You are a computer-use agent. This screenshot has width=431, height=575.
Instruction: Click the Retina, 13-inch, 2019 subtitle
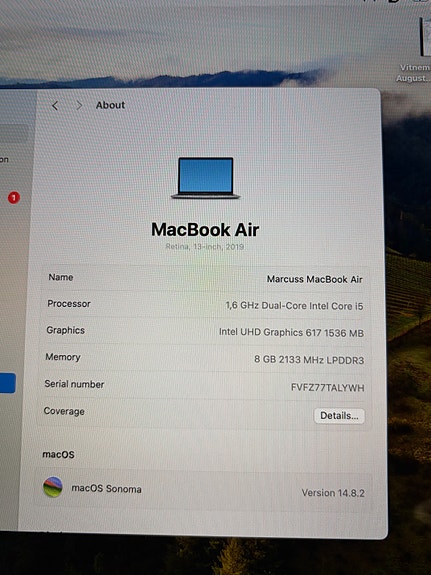(205, 246)
